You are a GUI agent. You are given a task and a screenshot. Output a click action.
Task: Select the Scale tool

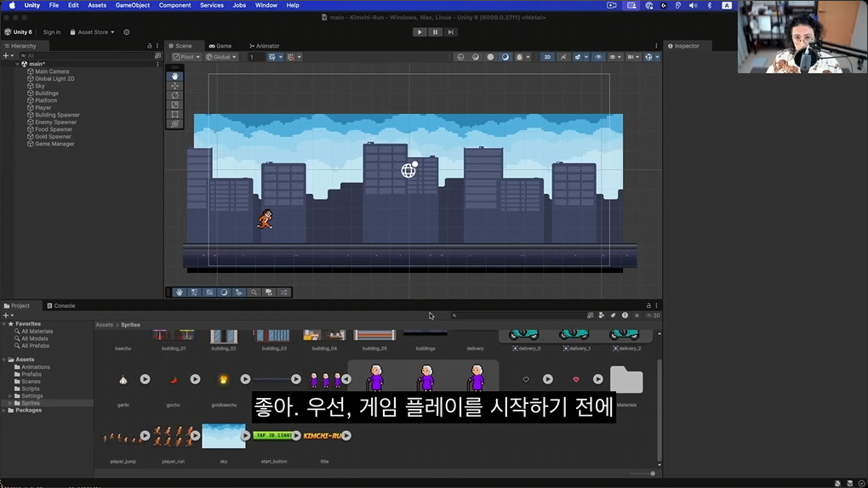175,105
